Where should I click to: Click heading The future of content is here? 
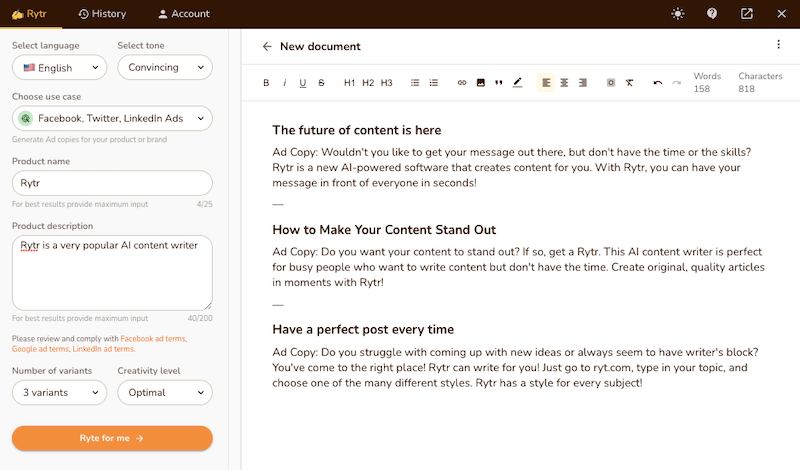coord(357,130)
